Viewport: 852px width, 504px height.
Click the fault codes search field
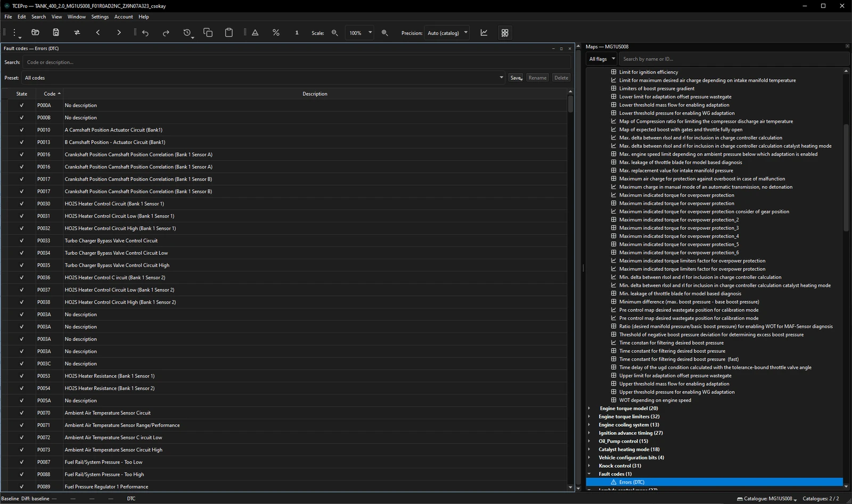coord(297,62)
